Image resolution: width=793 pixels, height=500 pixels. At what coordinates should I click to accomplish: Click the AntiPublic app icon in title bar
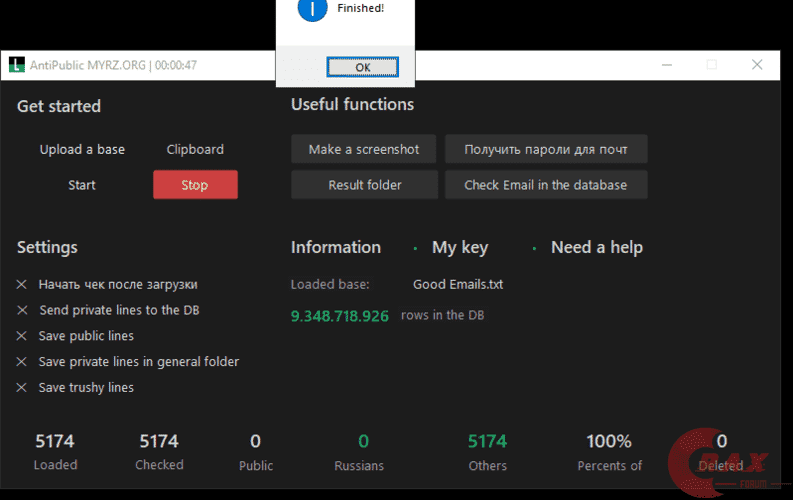(x=16, y=65)
